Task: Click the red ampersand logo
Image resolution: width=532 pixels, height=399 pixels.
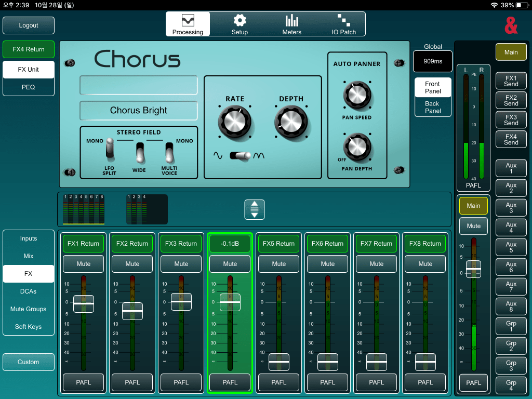Action: (x=511, y=25)
